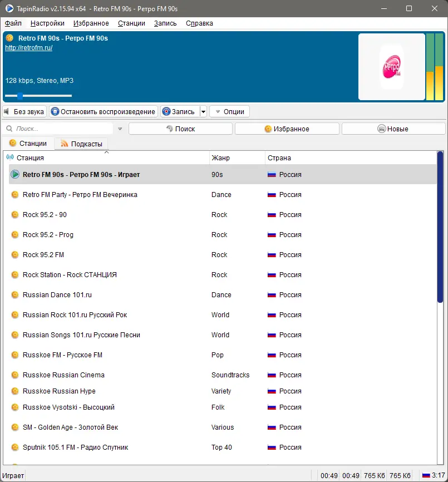448x482 pixels.
Task: Click the 128 kbps, Stereo, MP3 info text
Action: point(40,81)
